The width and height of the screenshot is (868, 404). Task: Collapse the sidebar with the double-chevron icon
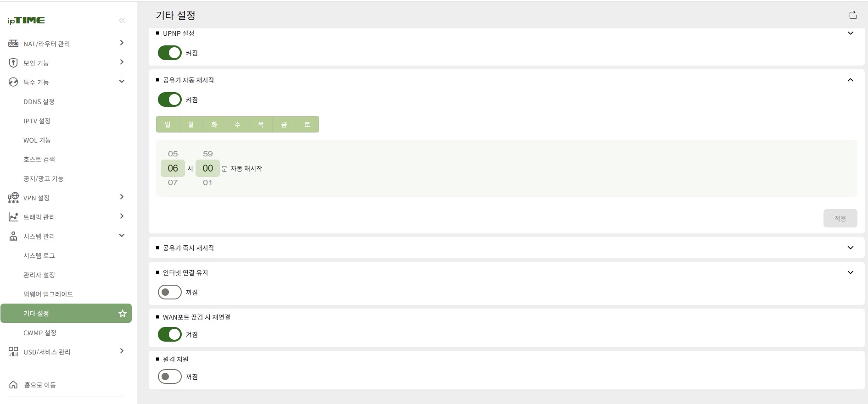pos(122,20)
